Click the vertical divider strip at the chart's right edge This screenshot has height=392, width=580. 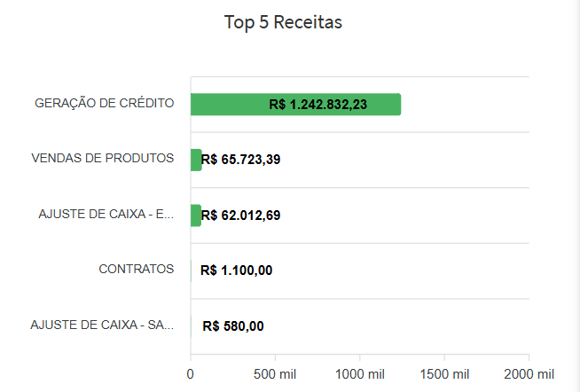574,195
